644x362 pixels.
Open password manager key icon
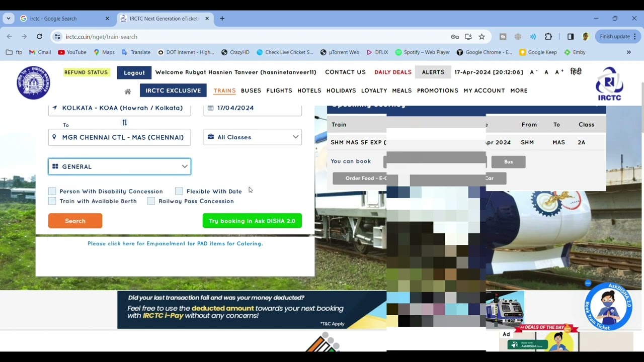(x=455, y=37)
